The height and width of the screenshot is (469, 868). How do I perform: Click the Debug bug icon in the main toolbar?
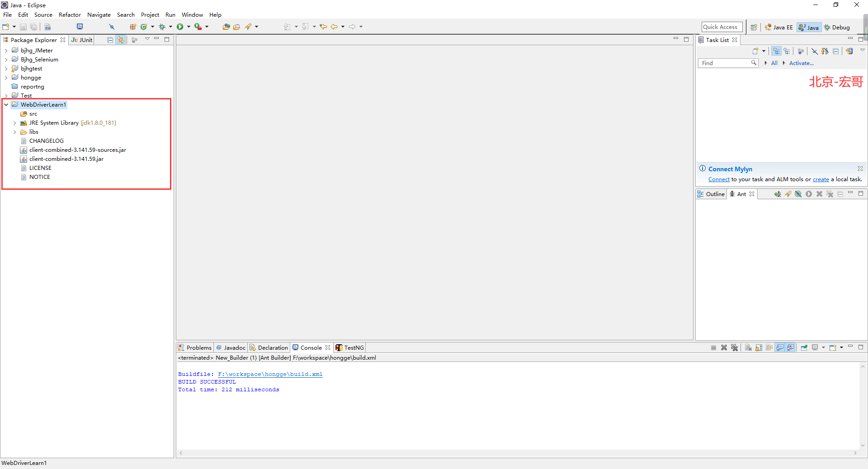[x=162, y=27]
